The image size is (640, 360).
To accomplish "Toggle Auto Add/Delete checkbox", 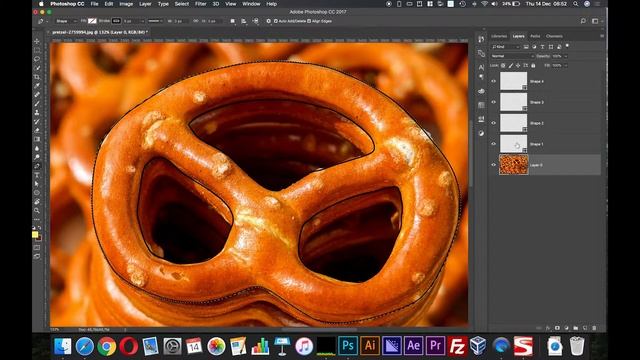I will [276, 21].
